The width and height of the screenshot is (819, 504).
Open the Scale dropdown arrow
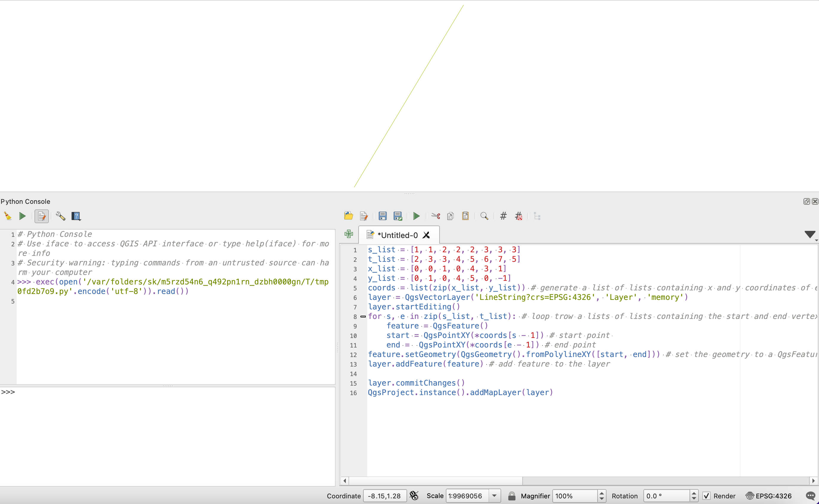(494, 496)
